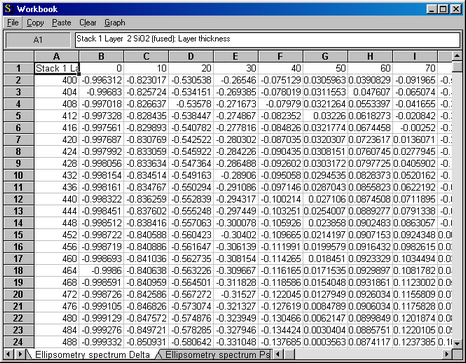Select column I header
Image resolution: width=466 pixels, height=363 pixels.
point(415,56)
